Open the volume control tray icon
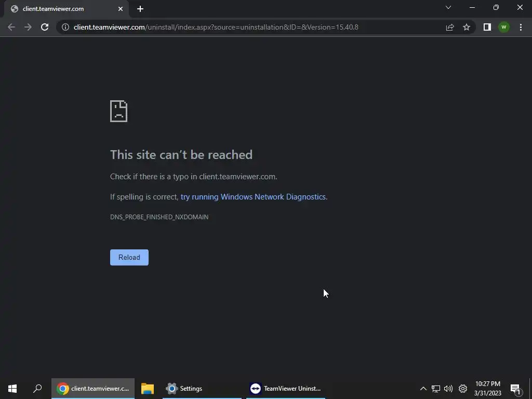 (448, 389)
